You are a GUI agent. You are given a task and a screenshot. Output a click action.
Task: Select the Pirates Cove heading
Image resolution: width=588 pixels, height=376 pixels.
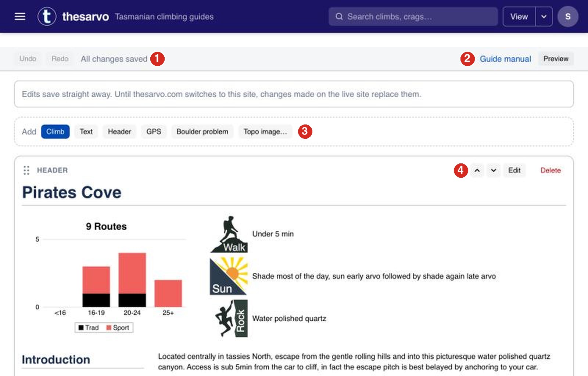coord(72,192)
